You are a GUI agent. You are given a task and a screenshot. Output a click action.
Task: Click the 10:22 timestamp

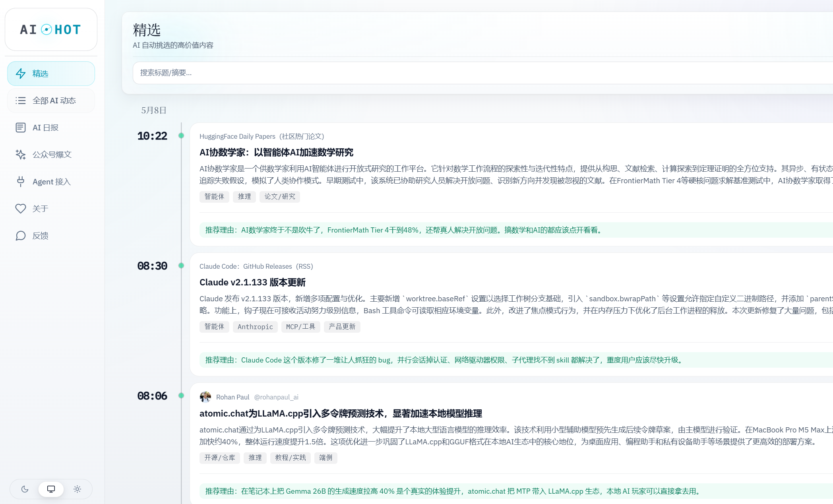point(152,136)
